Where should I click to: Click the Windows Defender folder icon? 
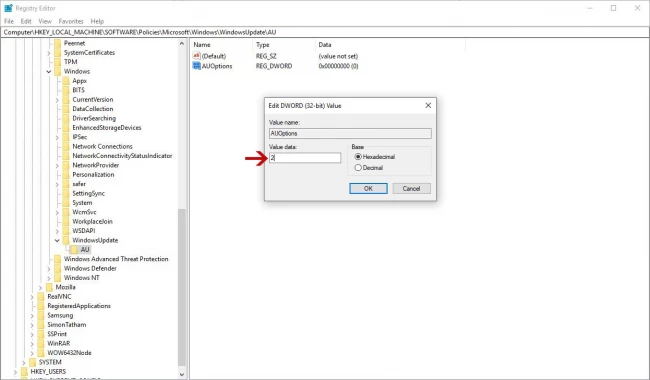[57, 269]
